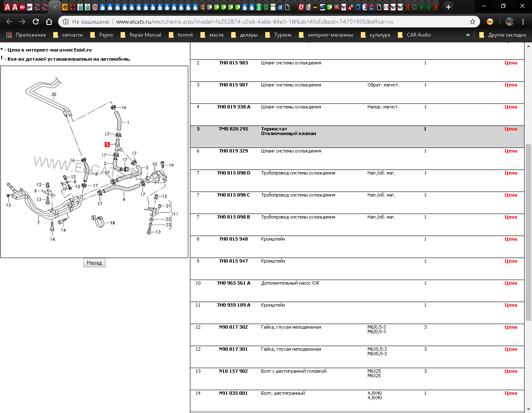Click in the address bar URL

[x=255, y=22]
